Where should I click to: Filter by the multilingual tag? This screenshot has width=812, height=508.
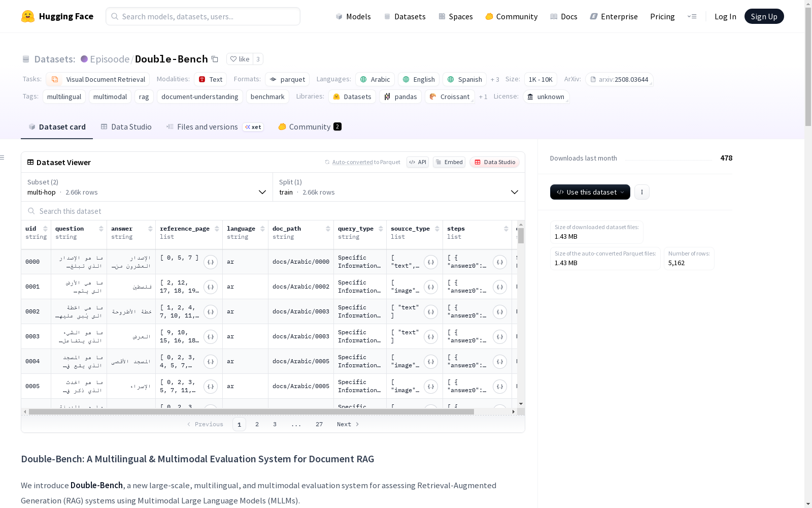point(64,97)
